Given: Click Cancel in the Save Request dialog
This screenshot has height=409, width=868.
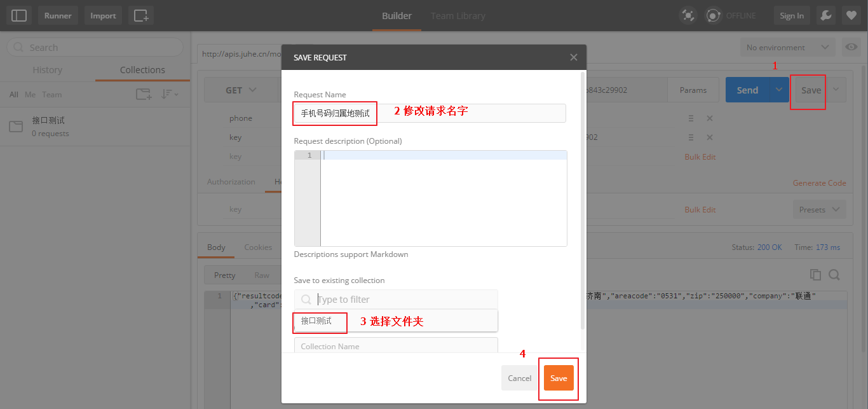Looking at the screenshot, I should (x=519, y=378).
